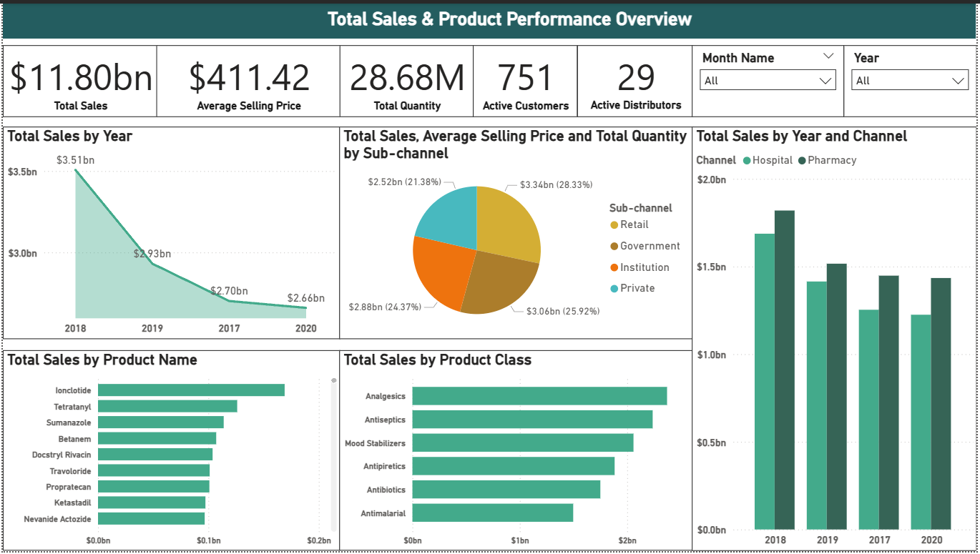
Task: Open the Year slicer dropdown
Action: (910, 80)
